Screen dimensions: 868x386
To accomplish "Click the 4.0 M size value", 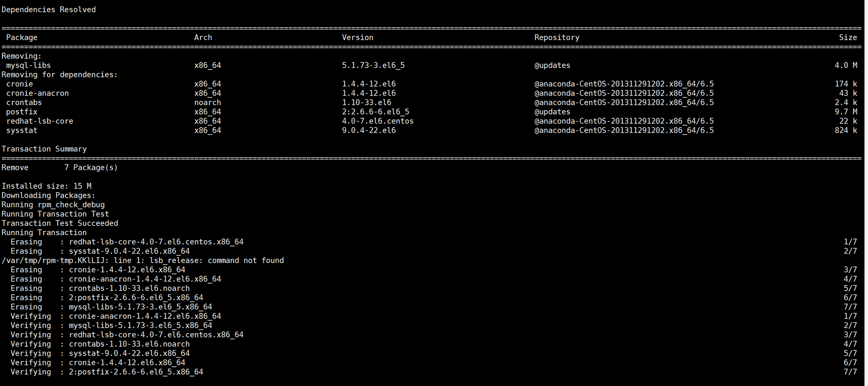I will [846, 65].
